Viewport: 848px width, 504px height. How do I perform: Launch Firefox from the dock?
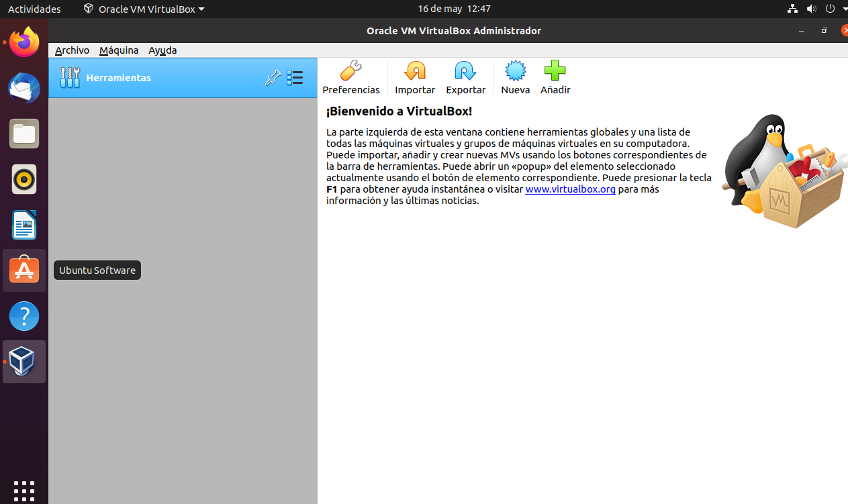click(24, 43)
